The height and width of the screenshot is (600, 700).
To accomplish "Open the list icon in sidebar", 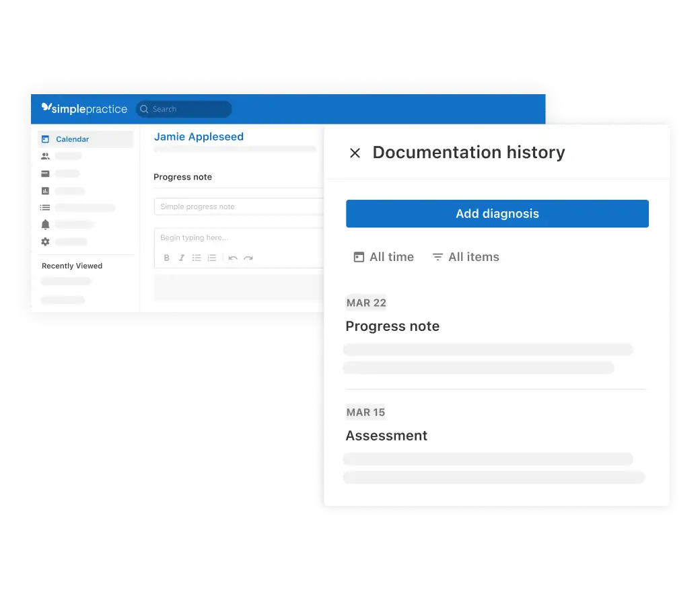I will point(45,207).
